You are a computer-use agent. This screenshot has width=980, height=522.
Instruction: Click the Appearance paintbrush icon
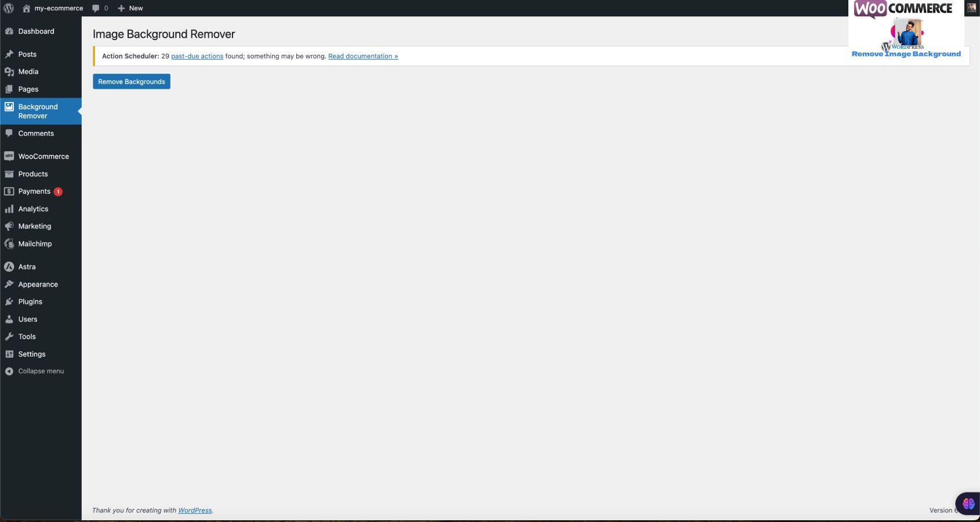(9, 284)
